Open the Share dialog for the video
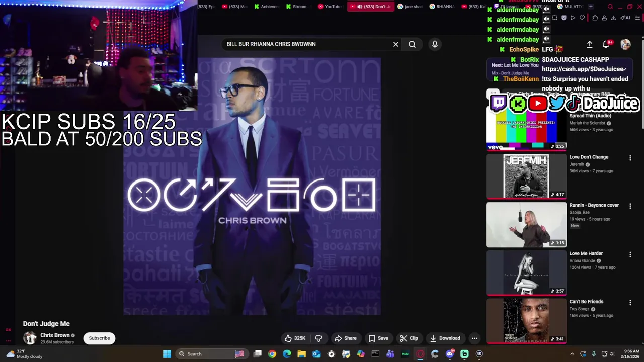 tap(346, 338)
